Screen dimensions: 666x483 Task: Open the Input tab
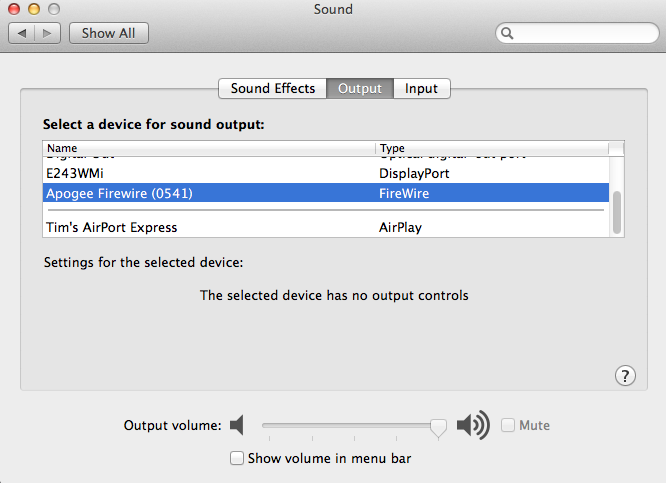point(421,88)
